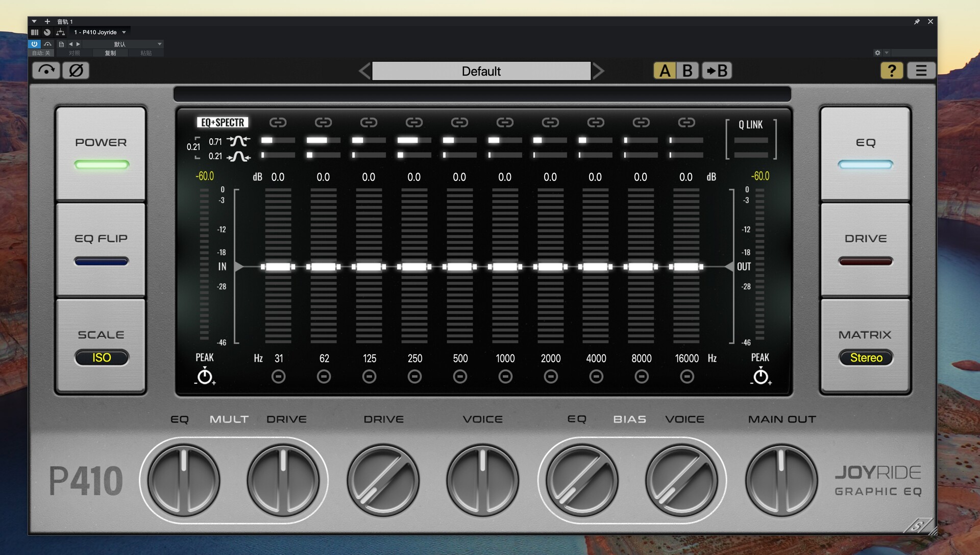Click the routing icon in the host toolbar
This screenshot has width=980, height=555.
61,32
